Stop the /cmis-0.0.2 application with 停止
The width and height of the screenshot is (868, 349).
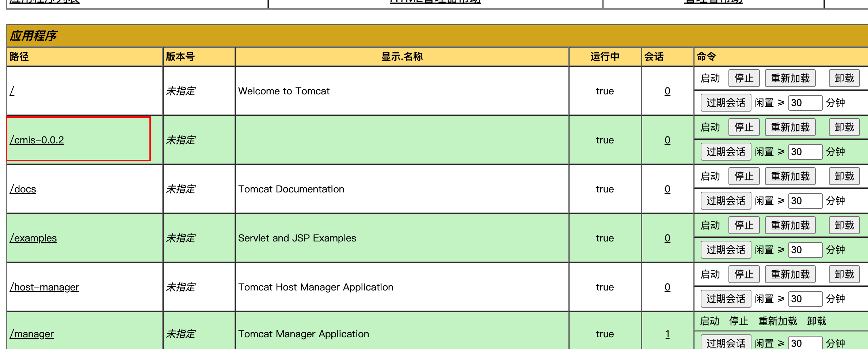pyautogui.click(x=744, y=127)
